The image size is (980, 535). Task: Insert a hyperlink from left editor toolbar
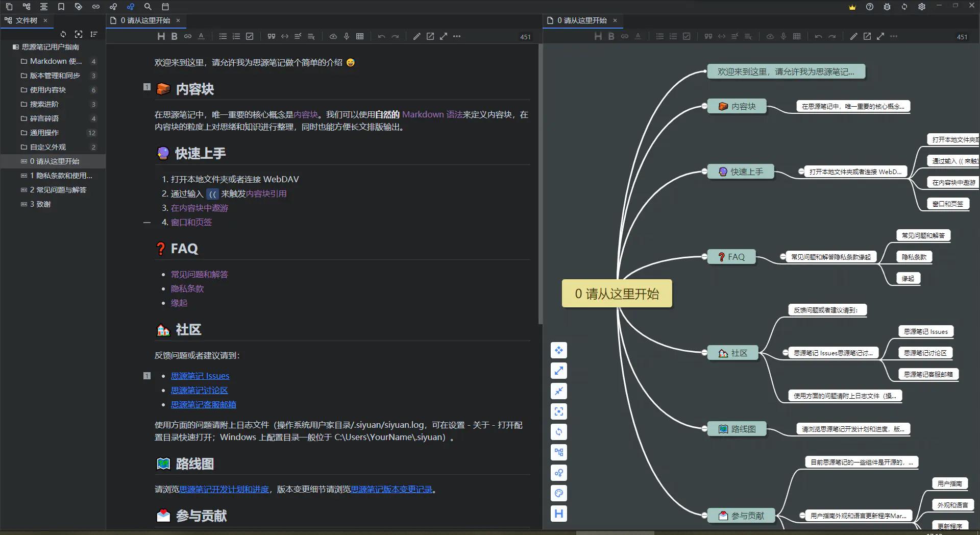(x=188, y=36)
